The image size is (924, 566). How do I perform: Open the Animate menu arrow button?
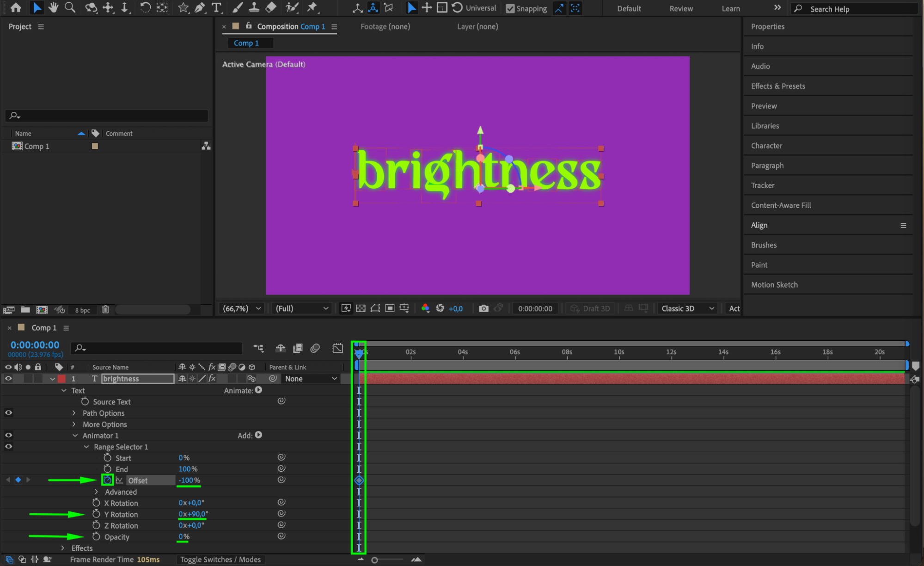pyautogui.click(x=259, y=390)
